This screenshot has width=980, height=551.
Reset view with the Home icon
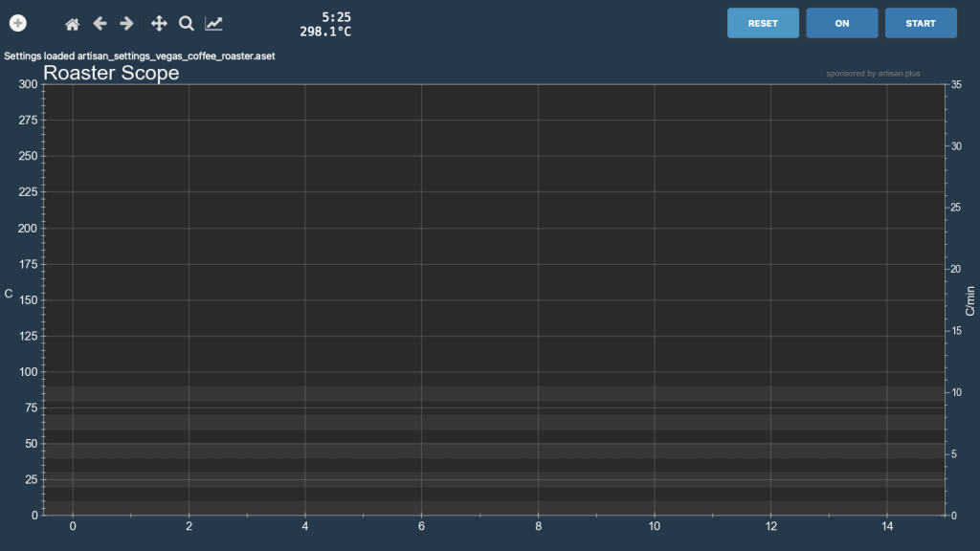pos(73,24)
